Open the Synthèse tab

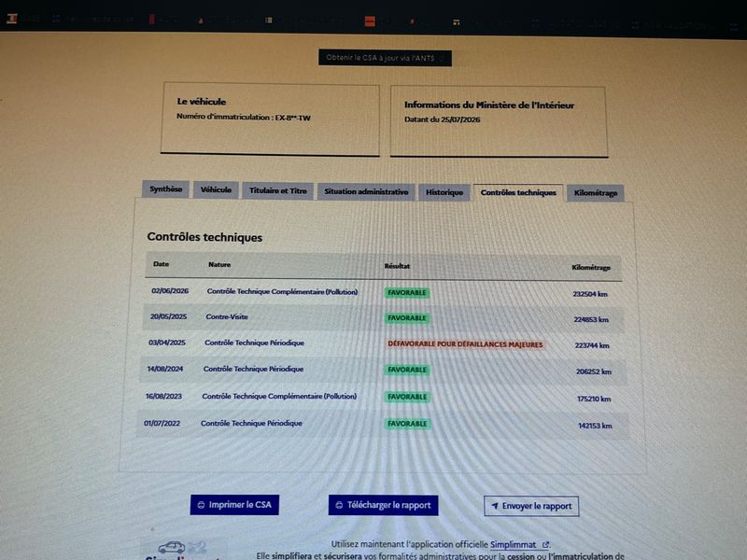(166, 189)
